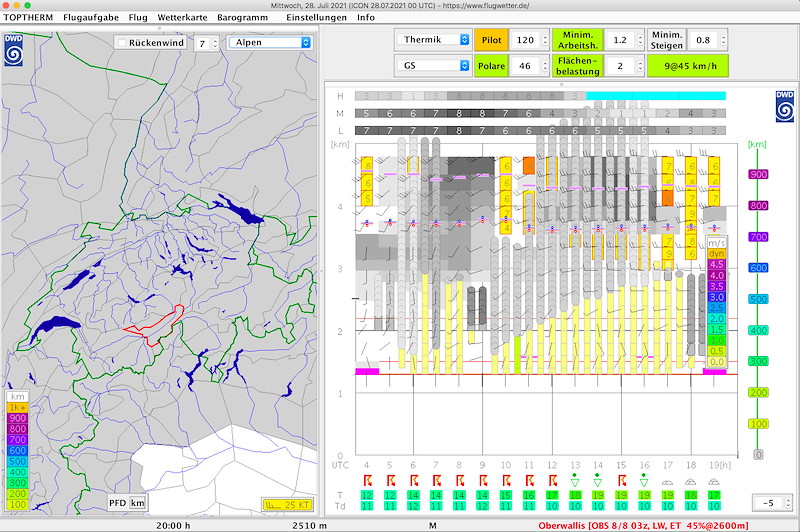Click the red Oberwallis region on map
This screenshot has width=800, height=532.
158,327
